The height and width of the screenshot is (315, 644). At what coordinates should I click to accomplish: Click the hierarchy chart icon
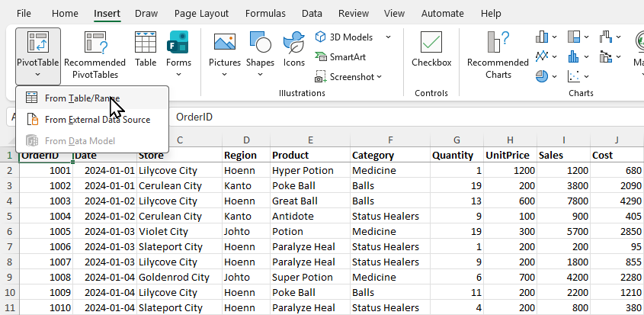coord(574,37)
